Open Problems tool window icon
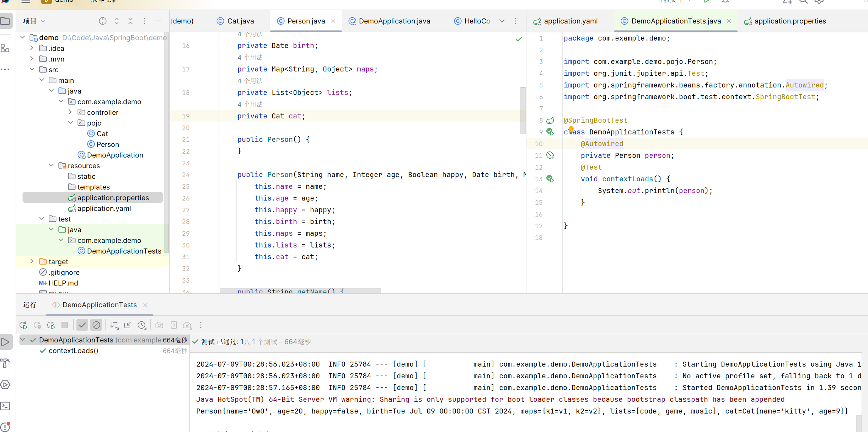This screenshot has height=432, width=868. pyautogui.click(x=5, y=427)
